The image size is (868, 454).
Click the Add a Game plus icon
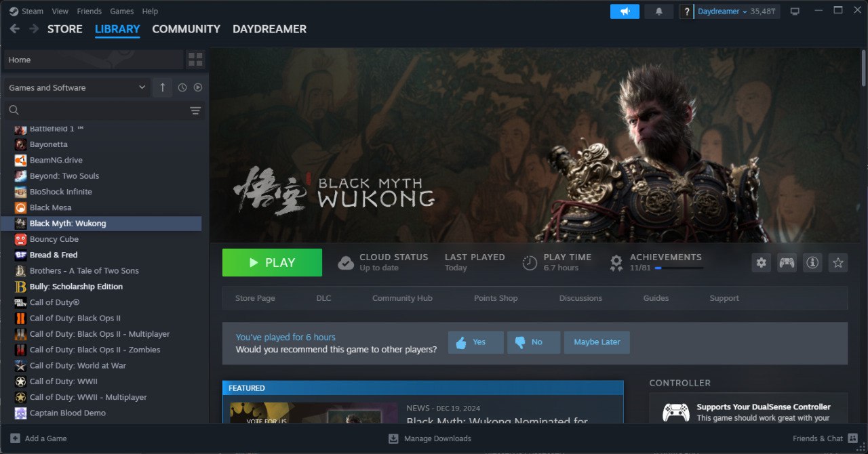coord(15,438)
